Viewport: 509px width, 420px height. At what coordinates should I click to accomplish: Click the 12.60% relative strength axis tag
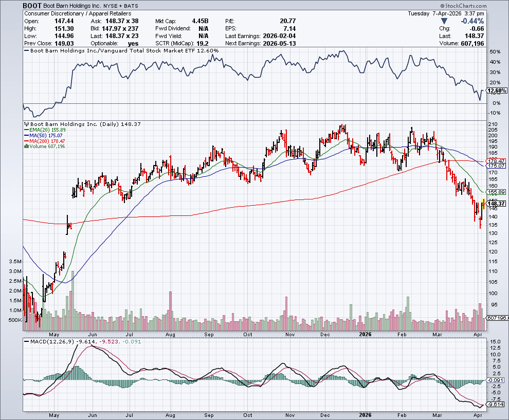point(497,90)
